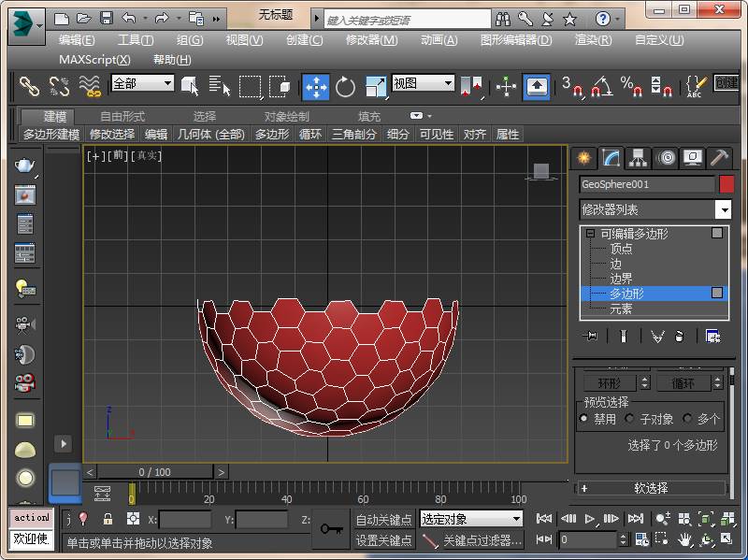Select the 顶点 sub-object level
Screen dimensions: 748x560
[621, 249]
